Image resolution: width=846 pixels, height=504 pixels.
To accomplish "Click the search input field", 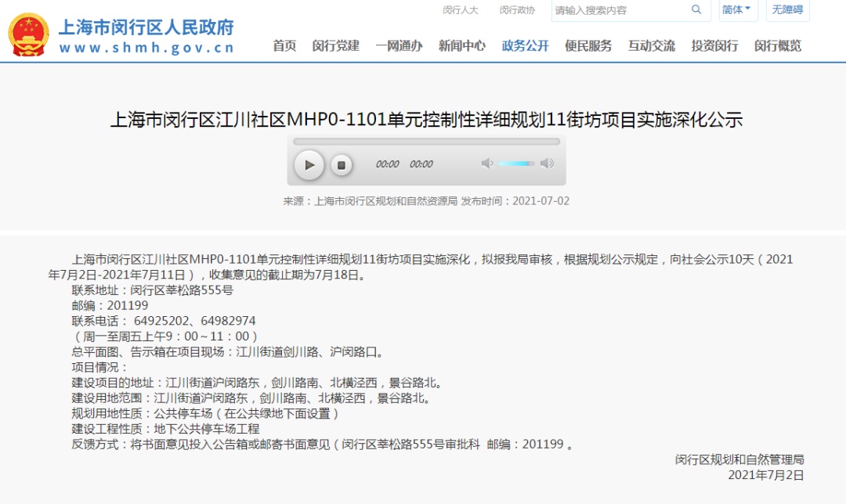I will coord(620,10).
